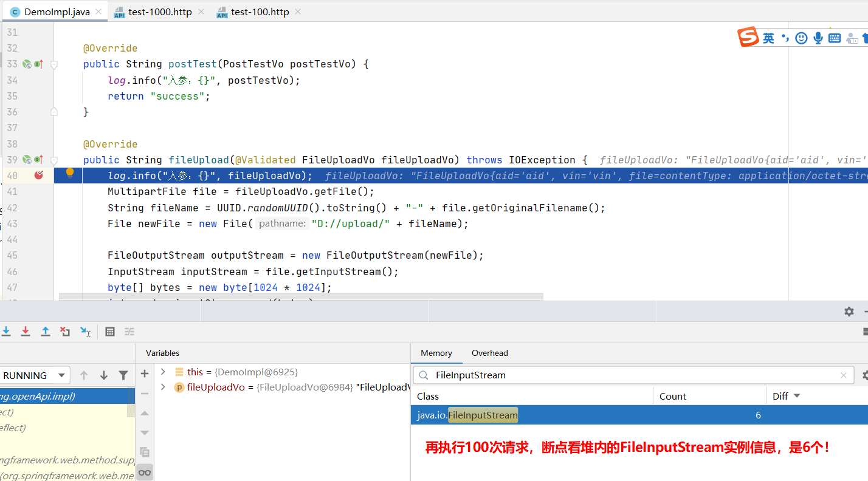Click the next frame down-arrow in Frames
This screenshot has height=481, width=868.
click(104, 375)
